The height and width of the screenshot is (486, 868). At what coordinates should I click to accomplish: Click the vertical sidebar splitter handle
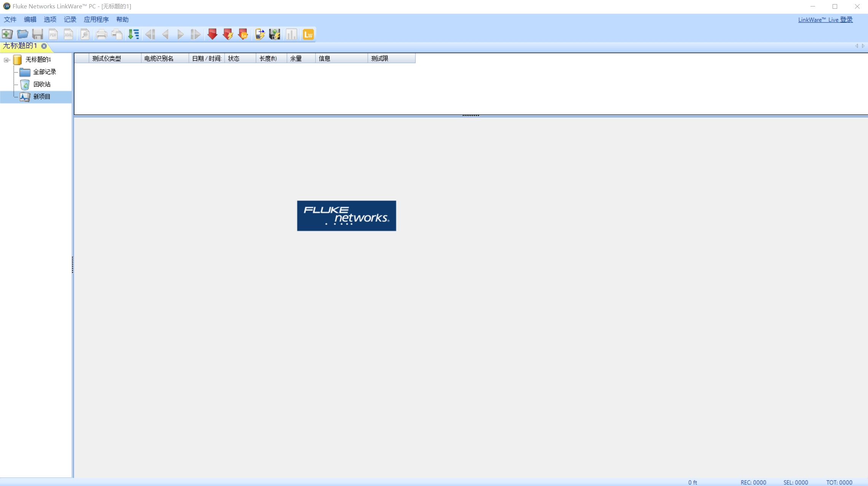(72, 265)
